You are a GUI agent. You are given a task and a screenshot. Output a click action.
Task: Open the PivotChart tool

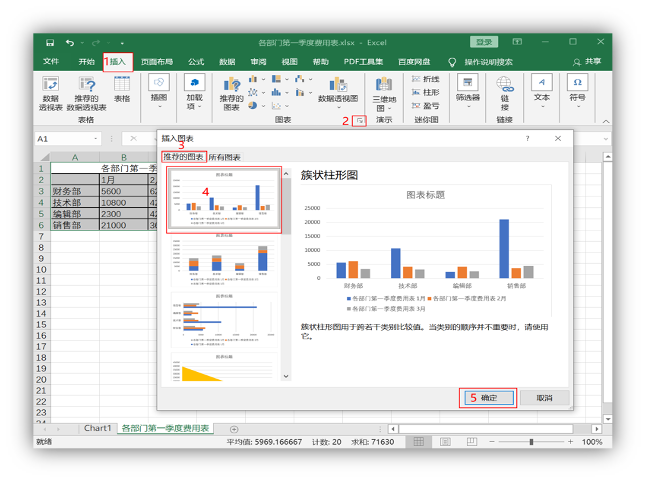point(338,91)
